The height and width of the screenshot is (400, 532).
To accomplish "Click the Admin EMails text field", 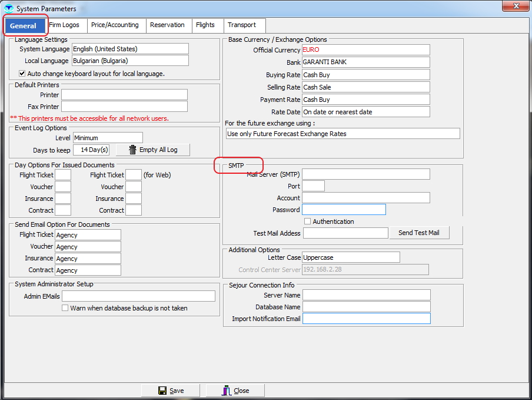I will 138,296.
